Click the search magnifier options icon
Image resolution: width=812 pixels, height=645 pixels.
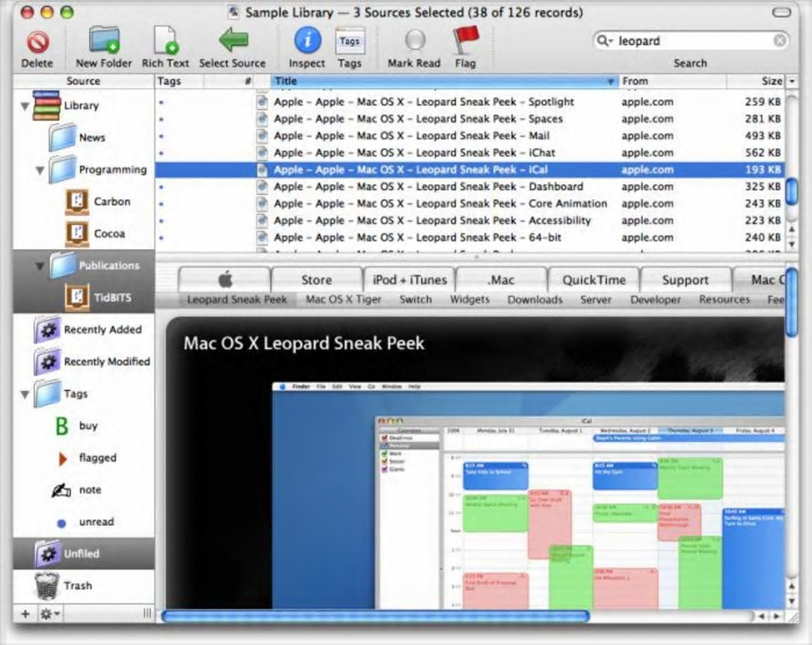604,41
